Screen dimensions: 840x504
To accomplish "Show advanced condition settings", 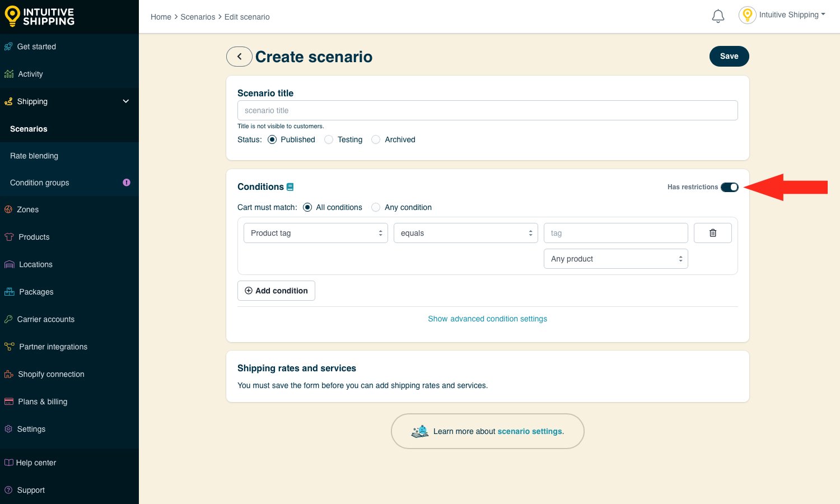I will [x=487, y=319].
